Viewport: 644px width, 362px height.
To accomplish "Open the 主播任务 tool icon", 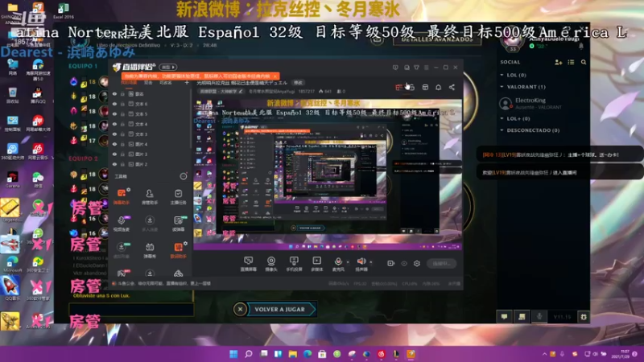I will (178, 196).
